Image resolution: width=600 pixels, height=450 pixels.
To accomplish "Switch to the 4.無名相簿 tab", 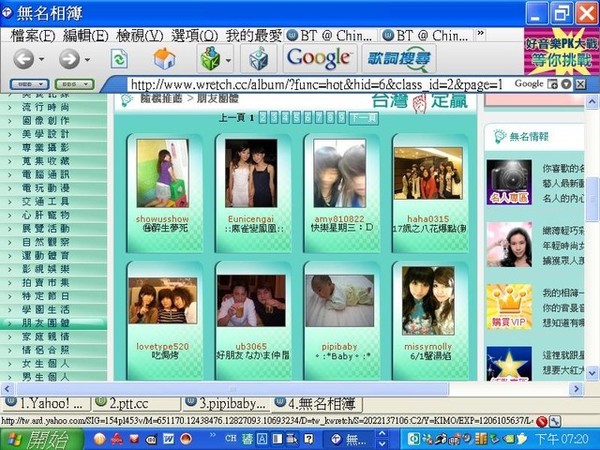I will [317, 403].
